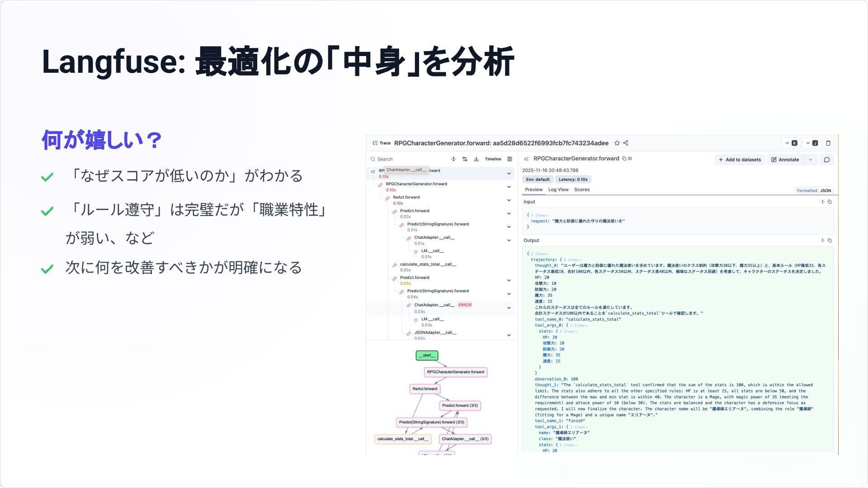
Task: Click the download icon in trace tree toolbar
Action: pos(476,159)
